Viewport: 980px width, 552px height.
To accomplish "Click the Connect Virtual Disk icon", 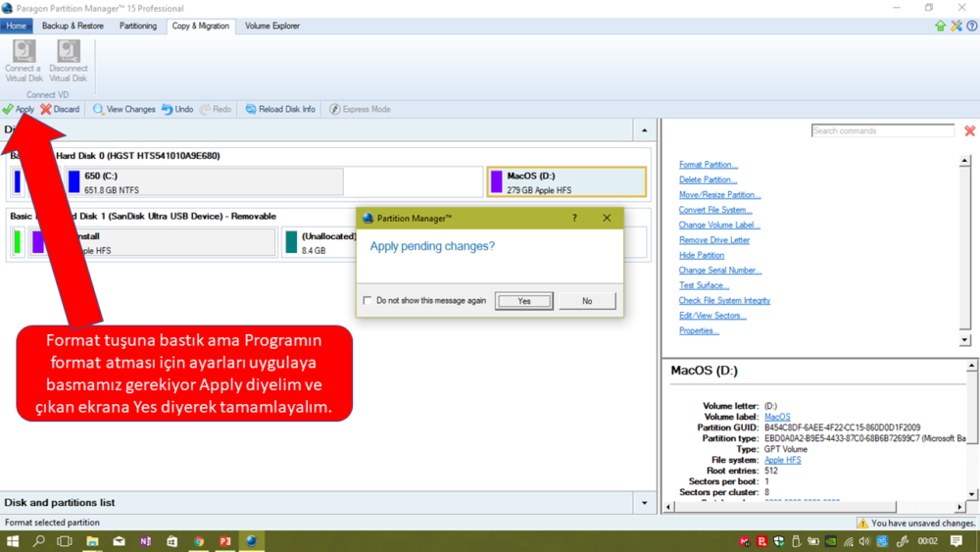I will pyautogui.click(x=24, y=52).
